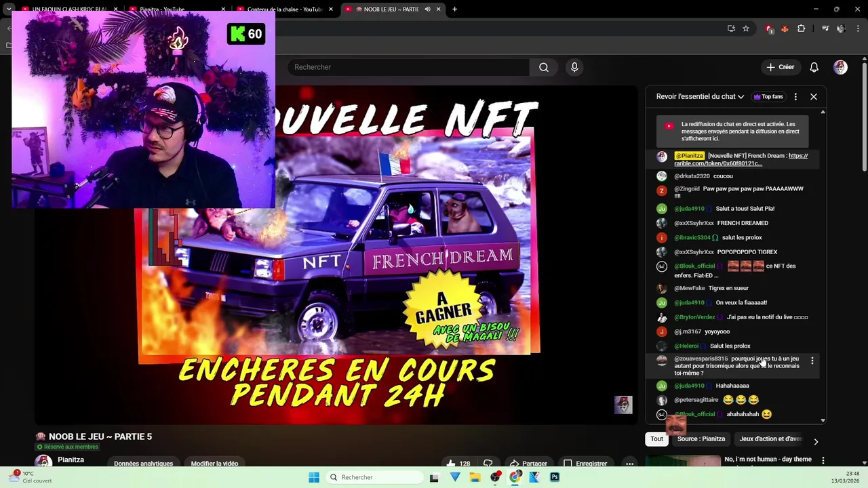
Task: Open the Créer menu button
Action: click(x=781, y=67)
